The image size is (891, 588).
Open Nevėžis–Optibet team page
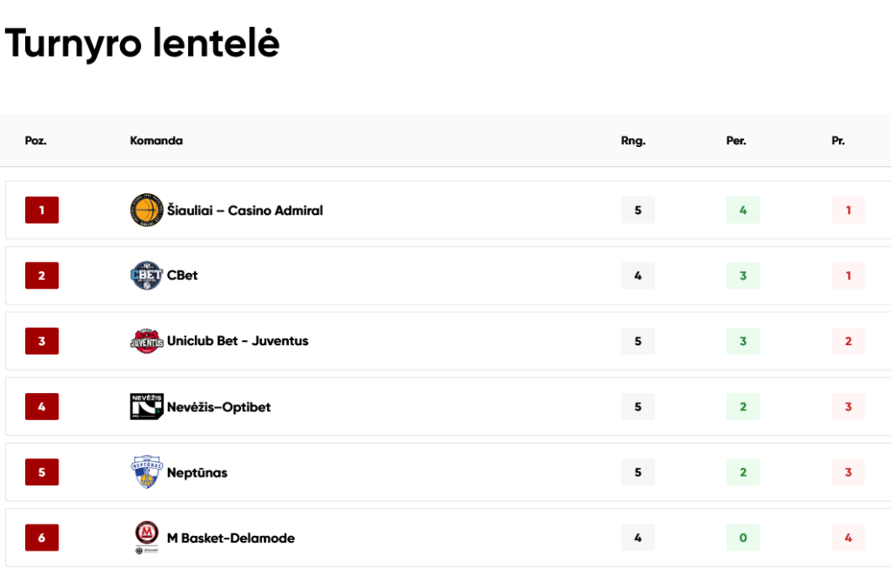[218, 407]
